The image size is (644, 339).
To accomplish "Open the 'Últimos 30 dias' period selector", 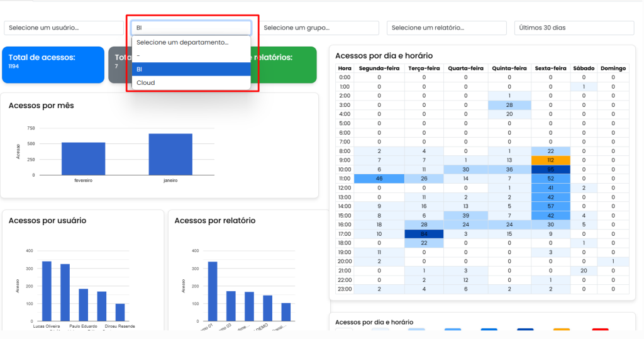I will (574, 28).
